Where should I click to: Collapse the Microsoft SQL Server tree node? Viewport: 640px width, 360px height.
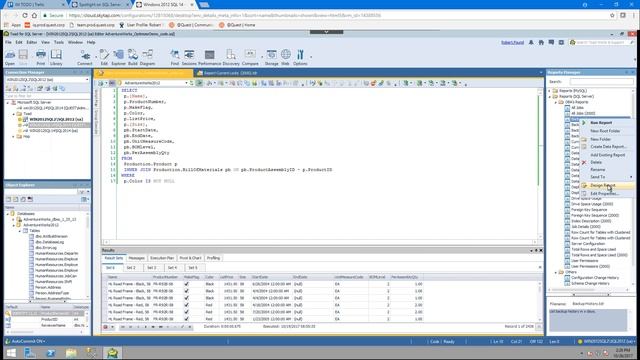(8, 102)
